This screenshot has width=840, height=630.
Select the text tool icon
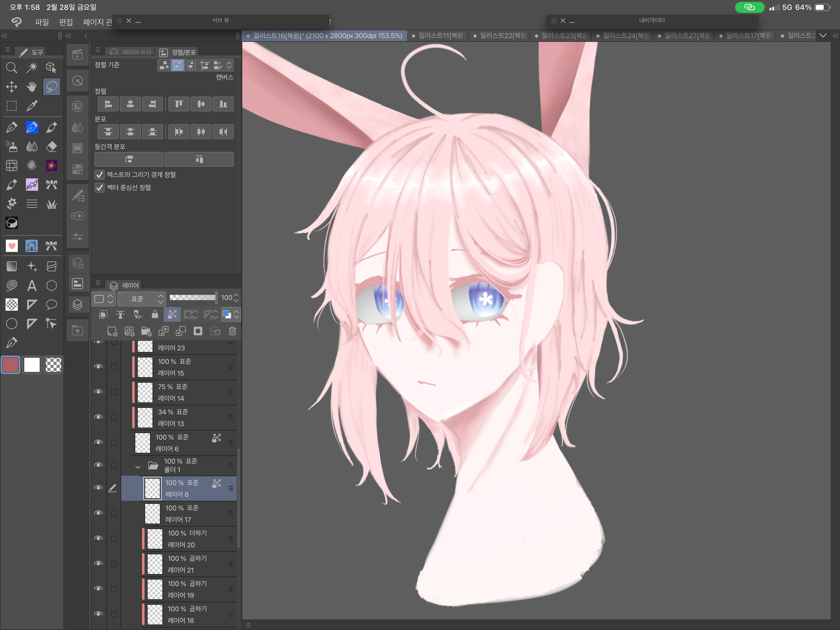click(x=32, y=285)
